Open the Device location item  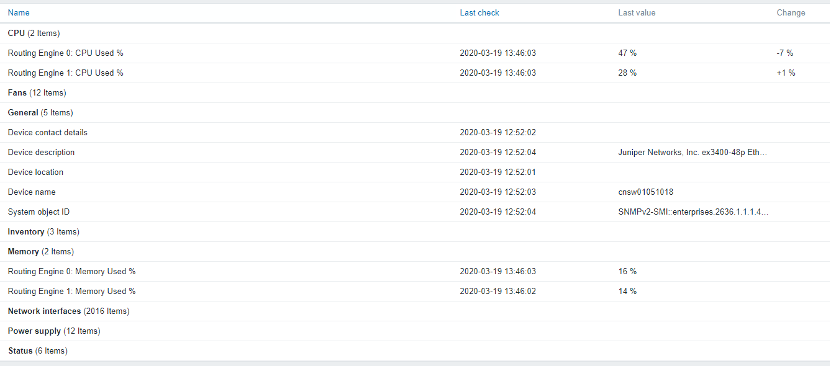[35, 172]
